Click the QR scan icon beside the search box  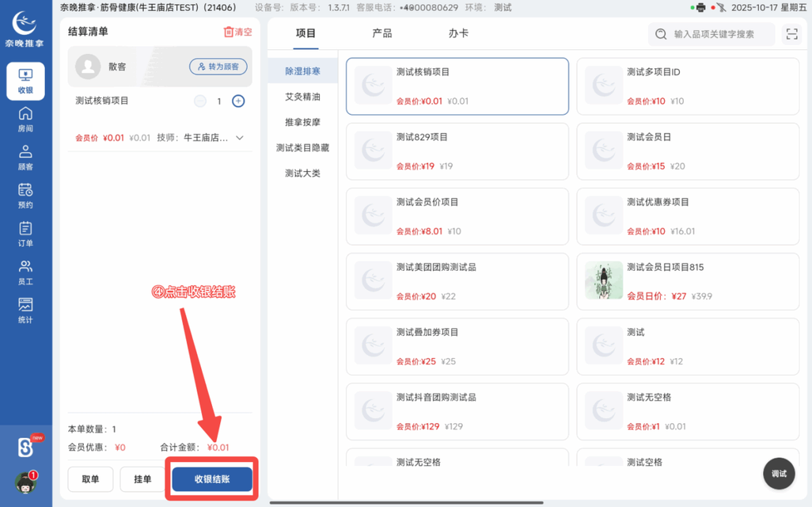pyautogui.click(x=791, y=34)
